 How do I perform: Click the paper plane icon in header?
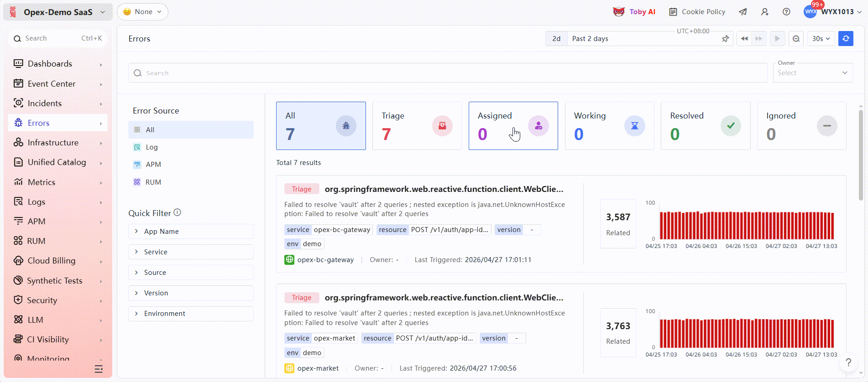coord(743,12)
